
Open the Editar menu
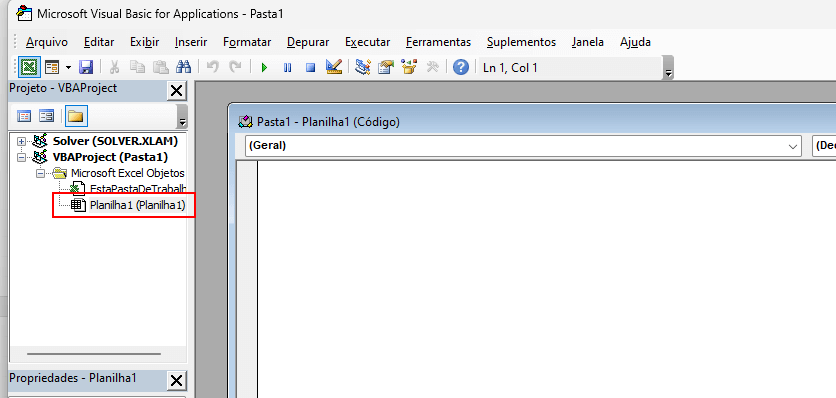coord(99,42)
